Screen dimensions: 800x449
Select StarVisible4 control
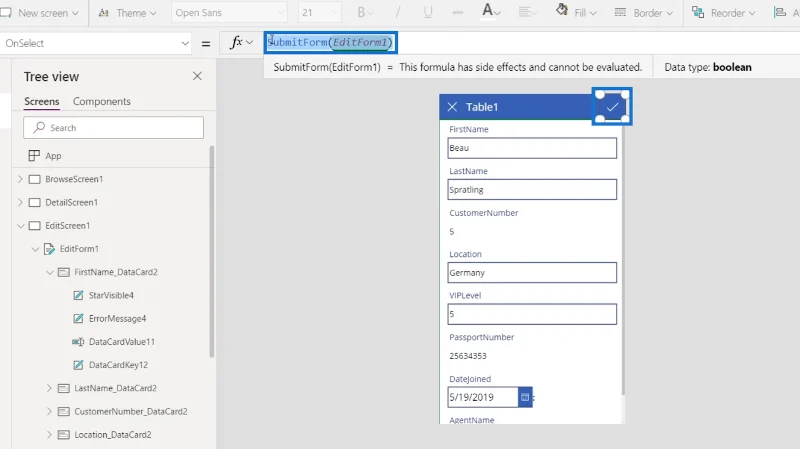click(111, 295)
